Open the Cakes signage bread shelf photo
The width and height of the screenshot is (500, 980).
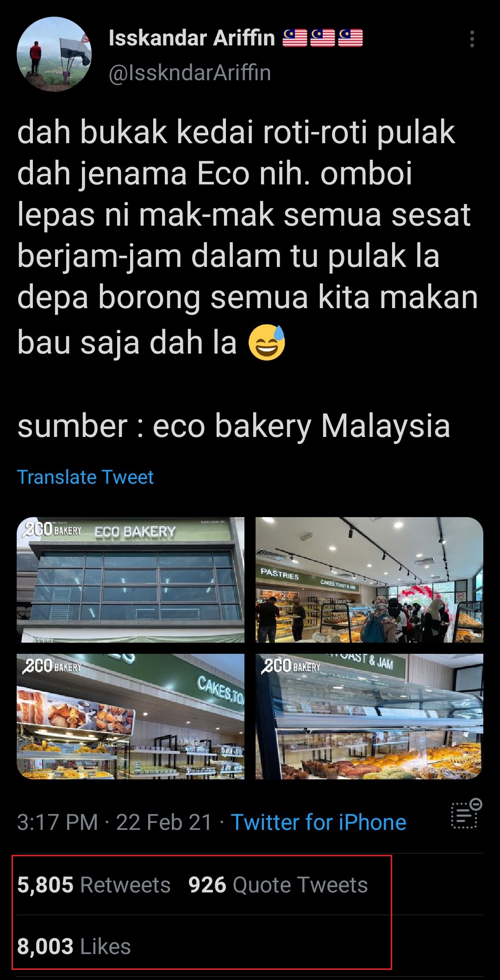click(x=131, y=716)
